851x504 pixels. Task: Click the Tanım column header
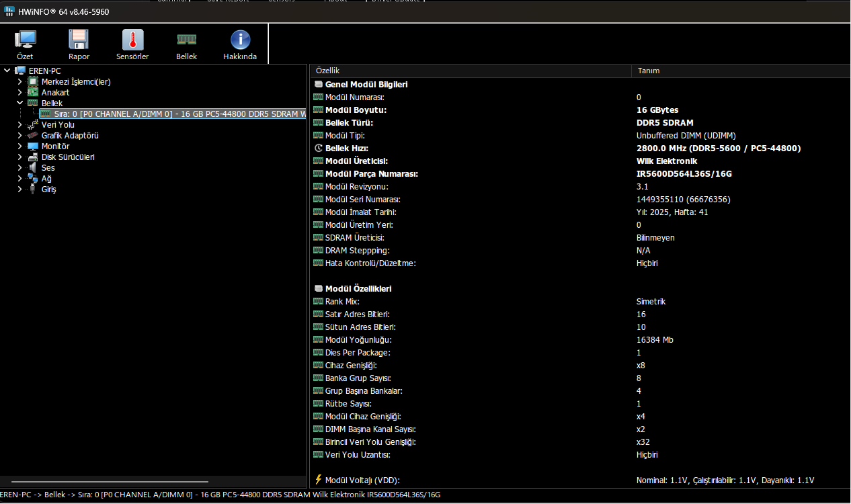point(741,71)
